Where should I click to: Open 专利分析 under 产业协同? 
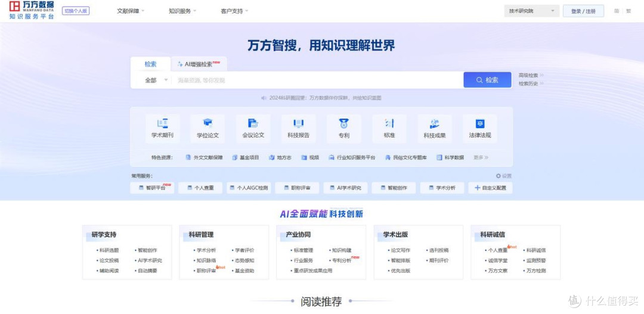341,260
